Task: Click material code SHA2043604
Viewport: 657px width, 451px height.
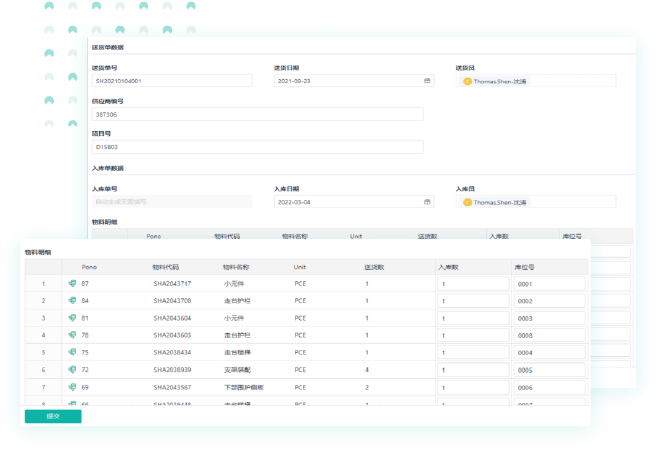Action: [x=172, y=318]
